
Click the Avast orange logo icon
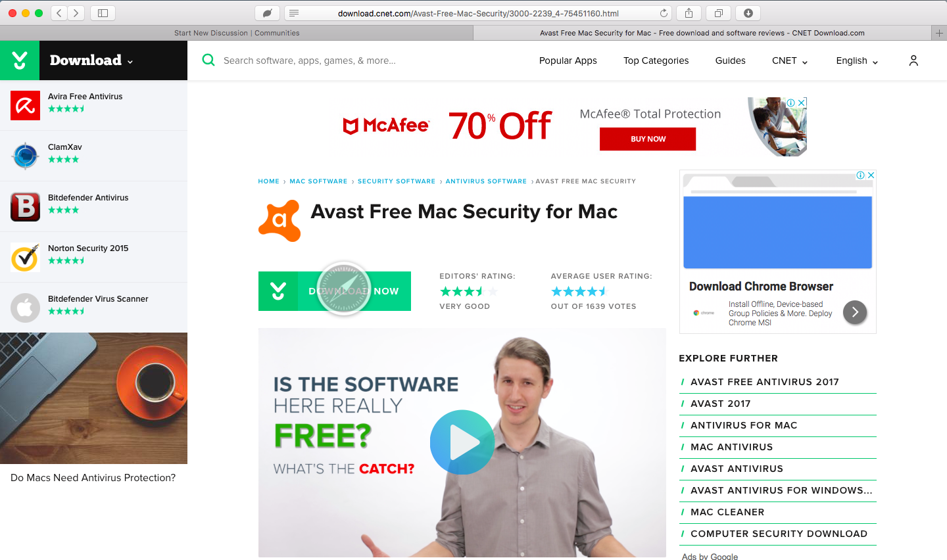(x=279, y=221)
